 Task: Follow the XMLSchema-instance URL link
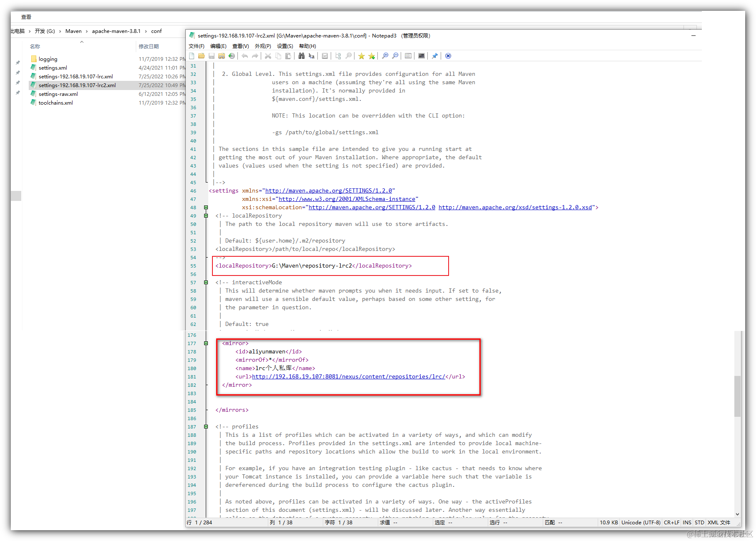pos(347,199)
